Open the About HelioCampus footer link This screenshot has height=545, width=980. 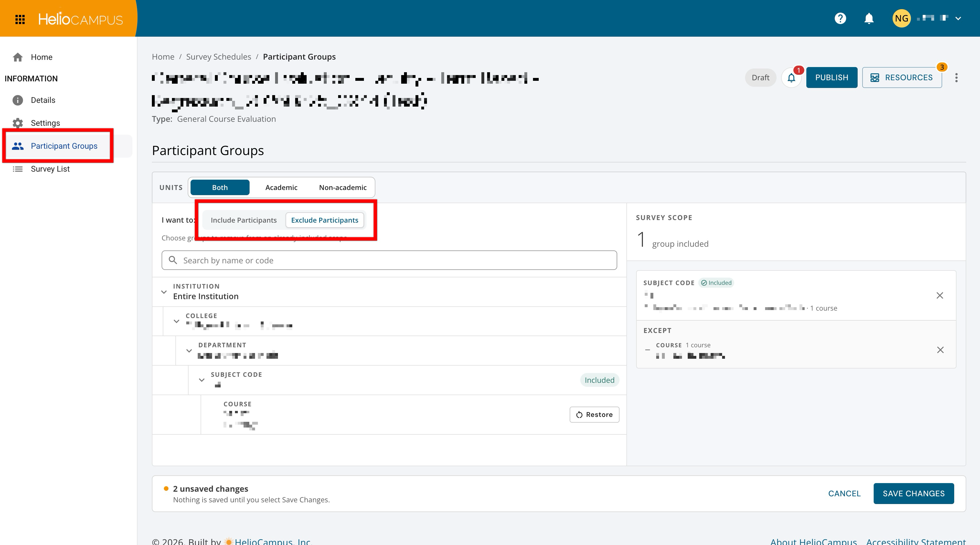tap(813, 542)
